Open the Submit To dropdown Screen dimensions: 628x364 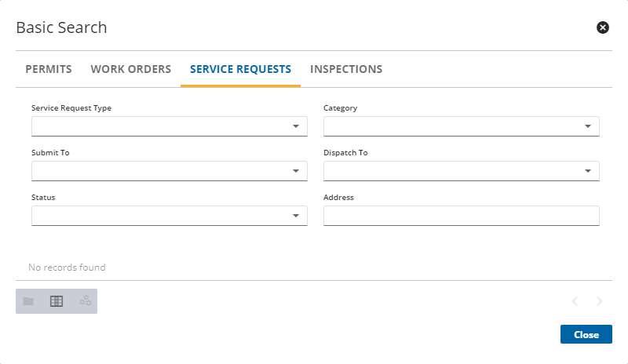pyautogui.click(x=296, y=171)
